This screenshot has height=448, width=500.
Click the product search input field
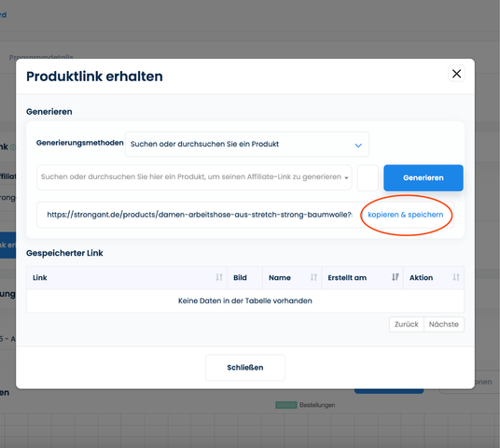(194, 177)
